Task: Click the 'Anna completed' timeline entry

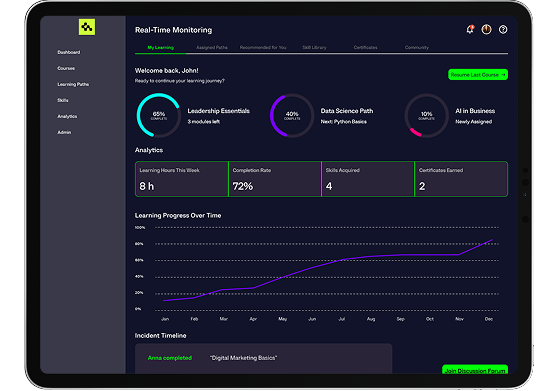Action: coord(170,358)
